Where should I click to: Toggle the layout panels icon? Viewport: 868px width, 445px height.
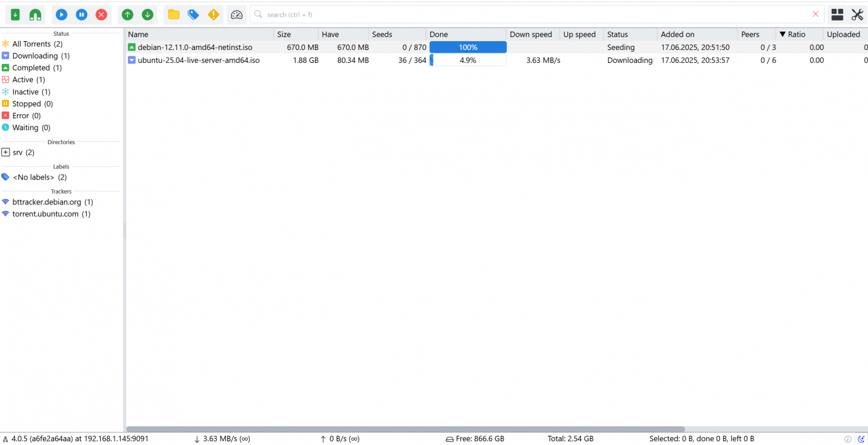pos(837,15)
